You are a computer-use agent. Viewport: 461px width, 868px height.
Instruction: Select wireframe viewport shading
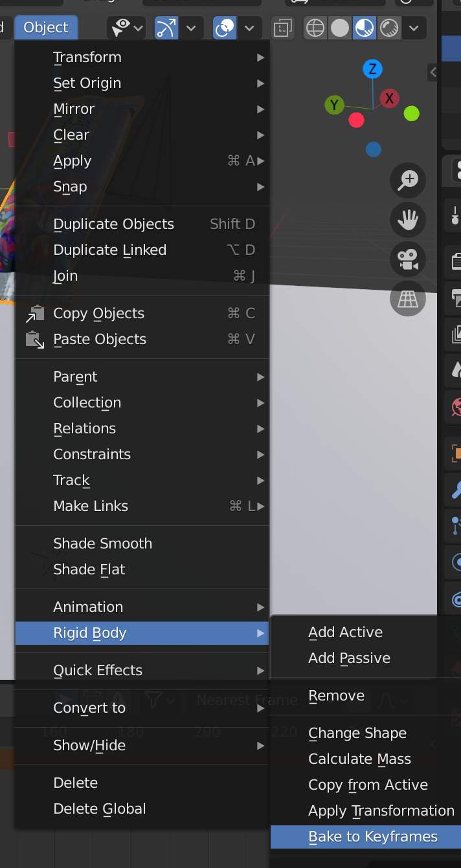coord(315,28)
